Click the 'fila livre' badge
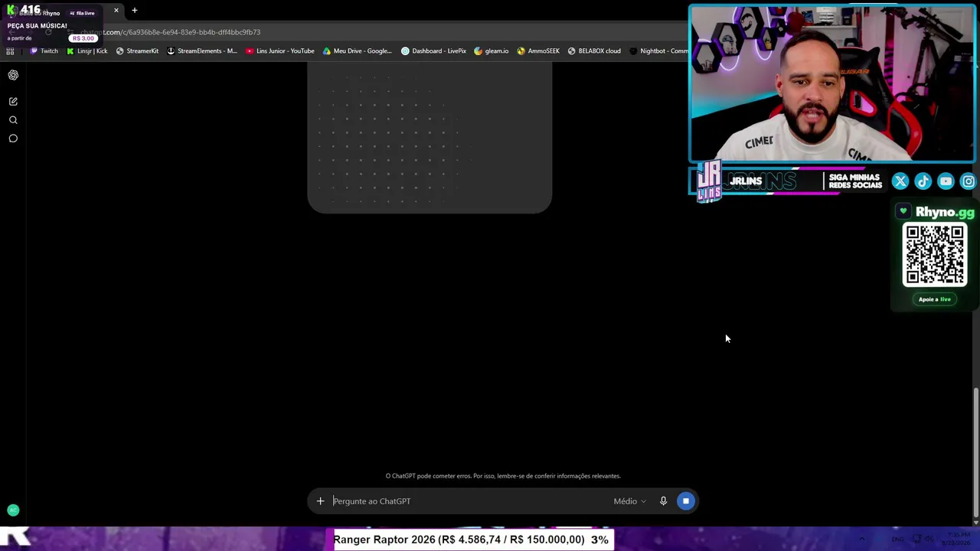 pos(82,13)
